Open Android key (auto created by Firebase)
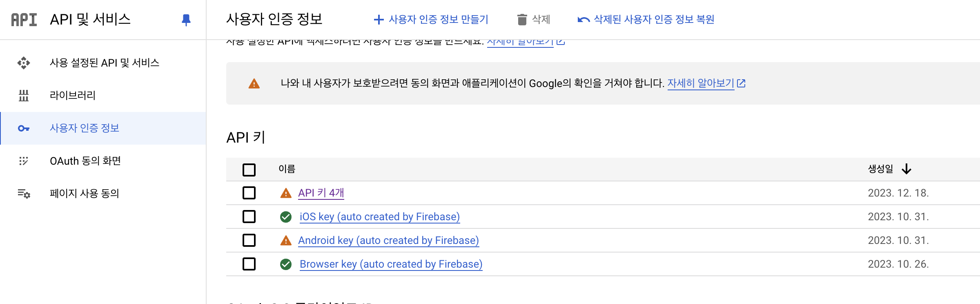Image resolution: width=980 pixels, height=304 pixels. coord(388,240)
